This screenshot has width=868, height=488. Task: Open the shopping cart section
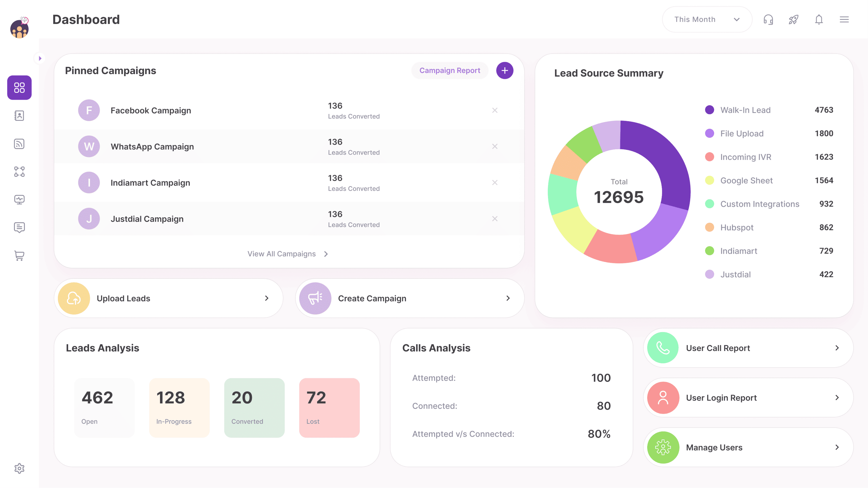pyautogui.click(x=19, y=256)
